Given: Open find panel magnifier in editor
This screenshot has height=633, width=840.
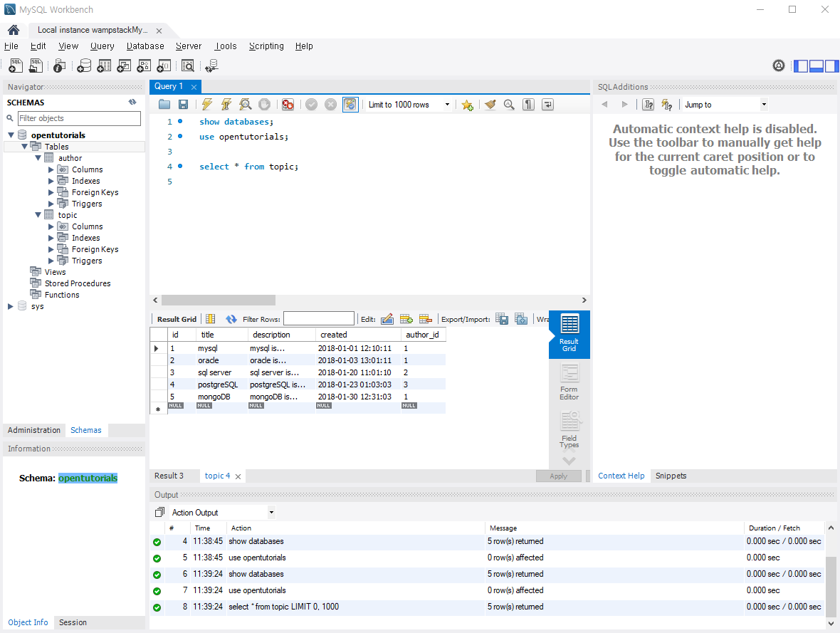Looking at the screenshot, I should pos(509,105).
